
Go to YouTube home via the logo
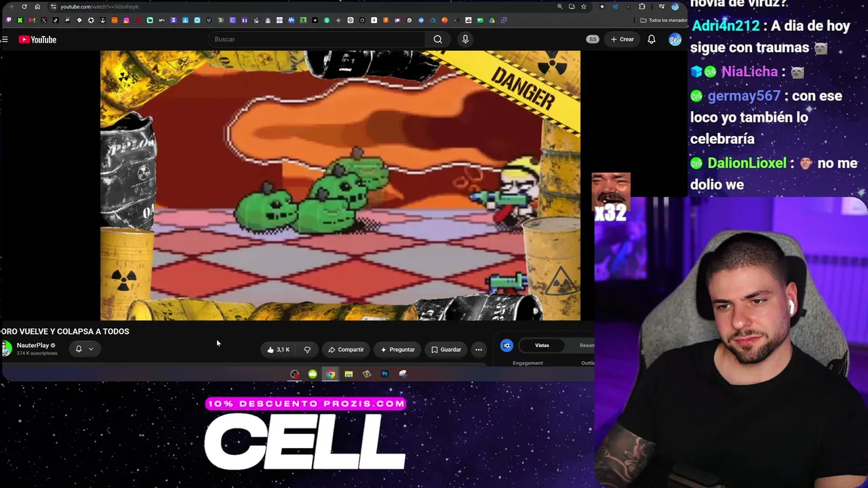point(37,39)
